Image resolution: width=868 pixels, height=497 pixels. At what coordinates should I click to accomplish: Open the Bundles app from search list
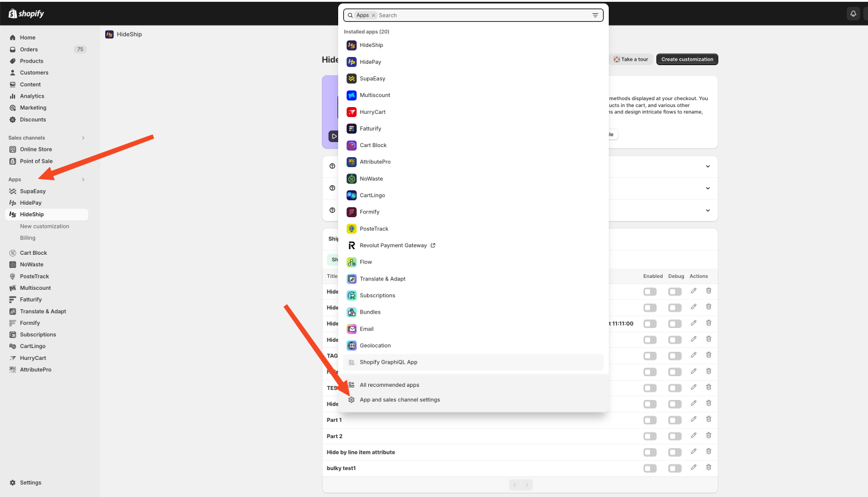tap(473, 312)
